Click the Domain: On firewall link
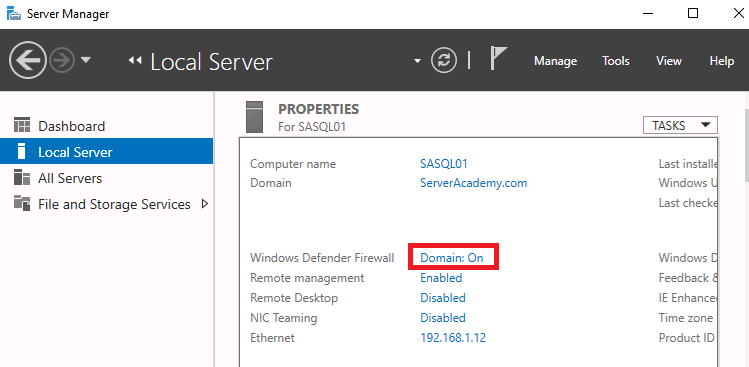Viewport: 749px width, 367px height. [x=452, y=258]
